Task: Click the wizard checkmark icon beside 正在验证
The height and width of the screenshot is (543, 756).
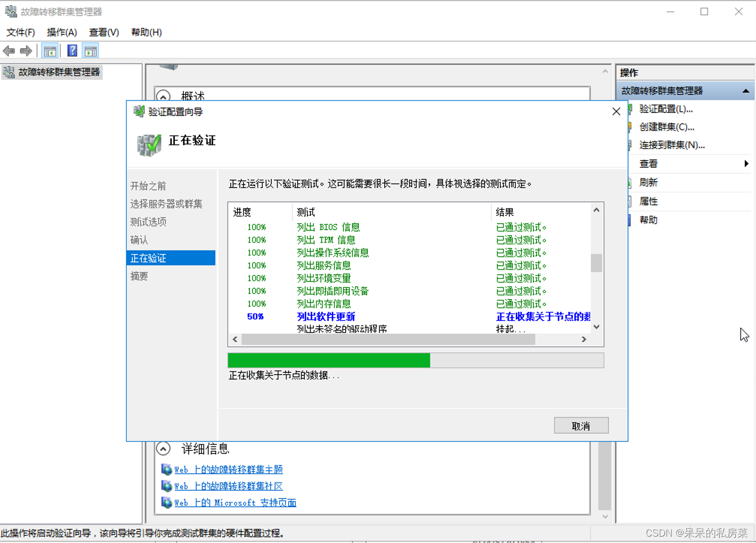Action: click(149, 145)
